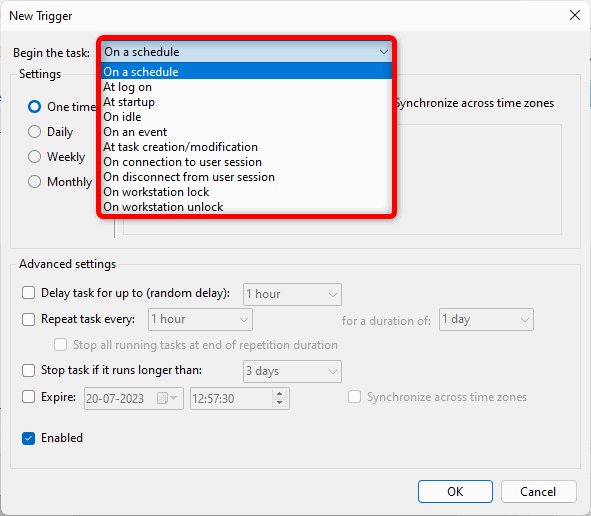
Task: Collapse the Begin the task dropdown arrow
Action: (384, 52)
